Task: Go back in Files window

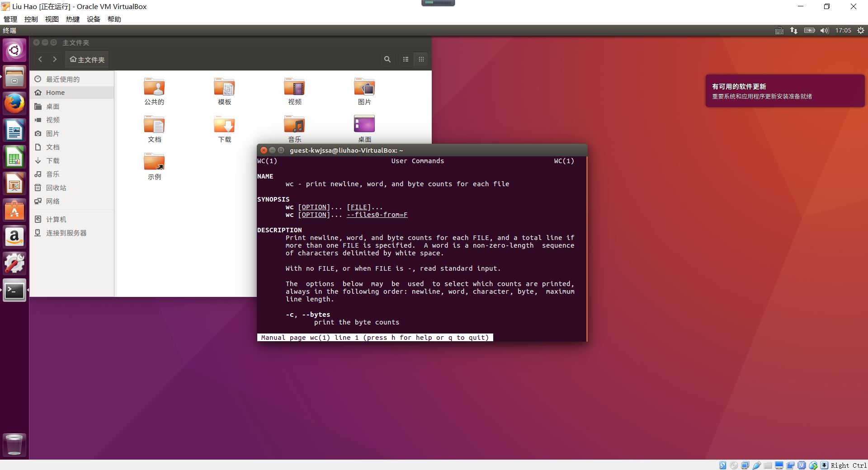Action: coord(40,59)
